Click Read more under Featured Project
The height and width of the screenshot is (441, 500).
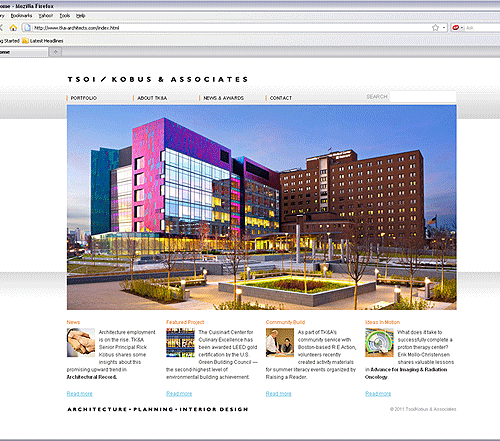coord(179,394)
